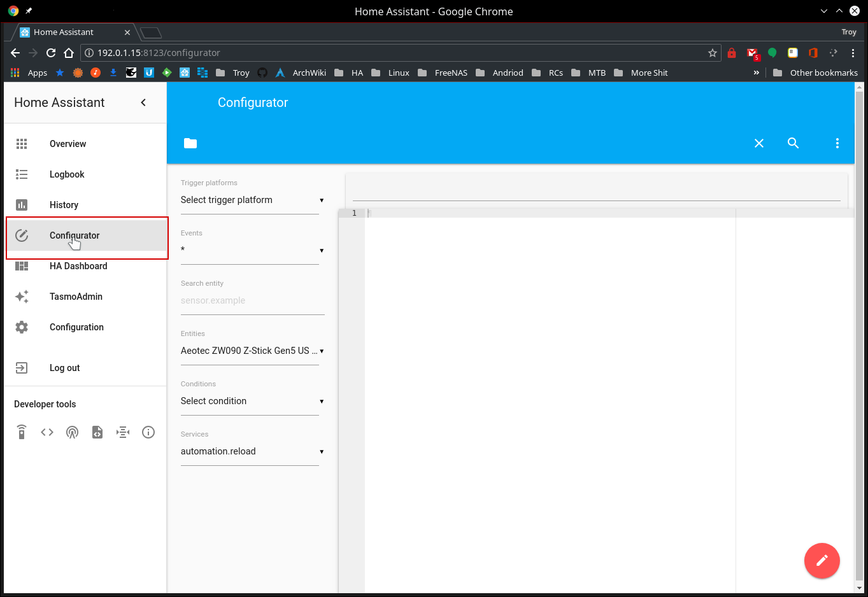Open the Gmail checker extension icon
868x597 pixels.
(x=752, y=53)
